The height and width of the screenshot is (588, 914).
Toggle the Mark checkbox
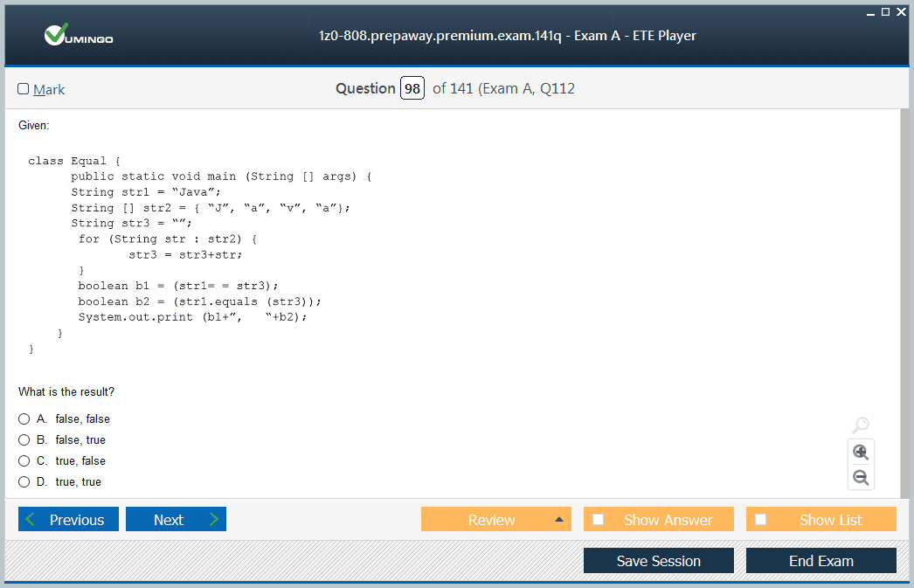(24, 89)
